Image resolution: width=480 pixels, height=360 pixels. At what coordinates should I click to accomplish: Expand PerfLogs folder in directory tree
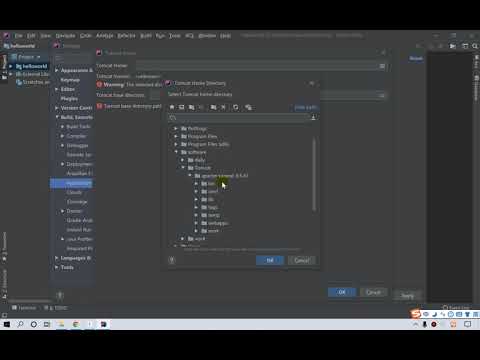click(176, 128)
